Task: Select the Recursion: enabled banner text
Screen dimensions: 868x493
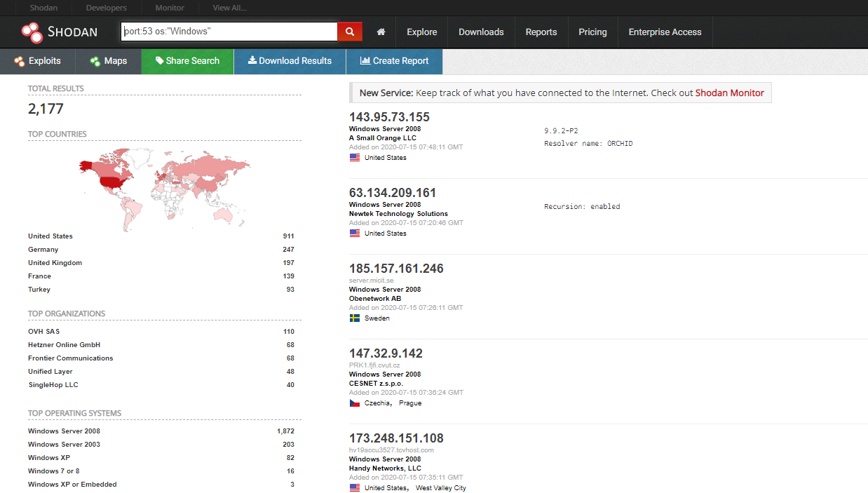Action: coord(582,207)
